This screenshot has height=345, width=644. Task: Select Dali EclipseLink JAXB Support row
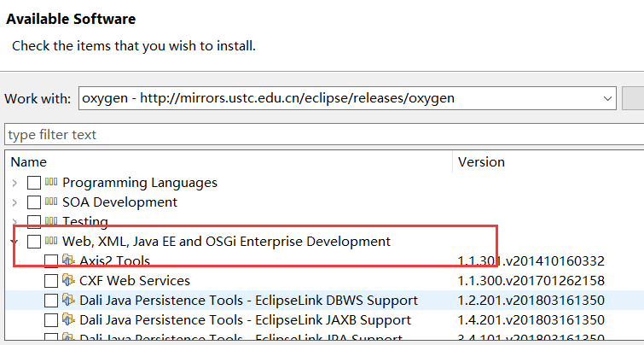point(324,320)
